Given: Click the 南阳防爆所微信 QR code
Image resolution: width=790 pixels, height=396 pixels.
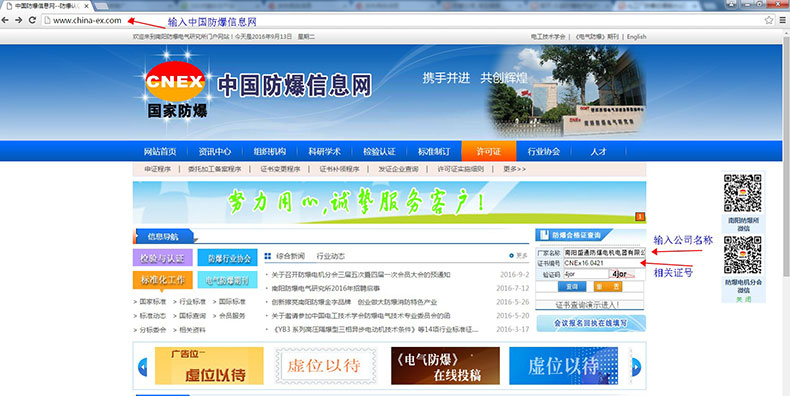Looking at the screenshot, I should pos(743,193).
